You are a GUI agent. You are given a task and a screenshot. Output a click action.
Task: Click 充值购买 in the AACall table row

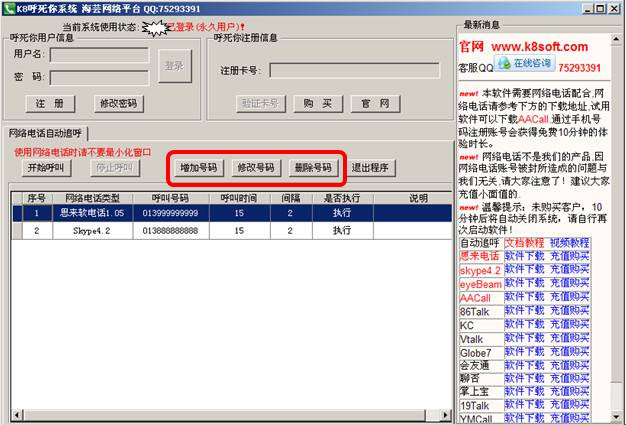[x=570, y=297]
